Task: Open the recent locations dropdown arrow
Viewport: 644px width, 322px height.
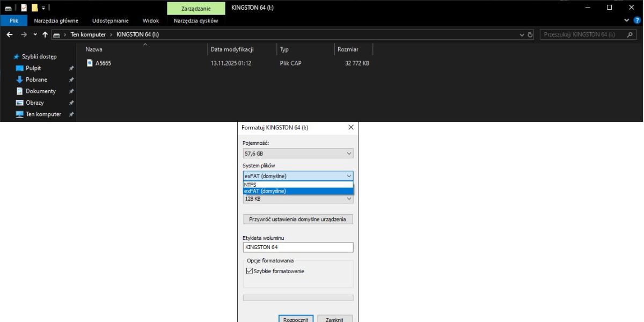Action: coord(35,34)
